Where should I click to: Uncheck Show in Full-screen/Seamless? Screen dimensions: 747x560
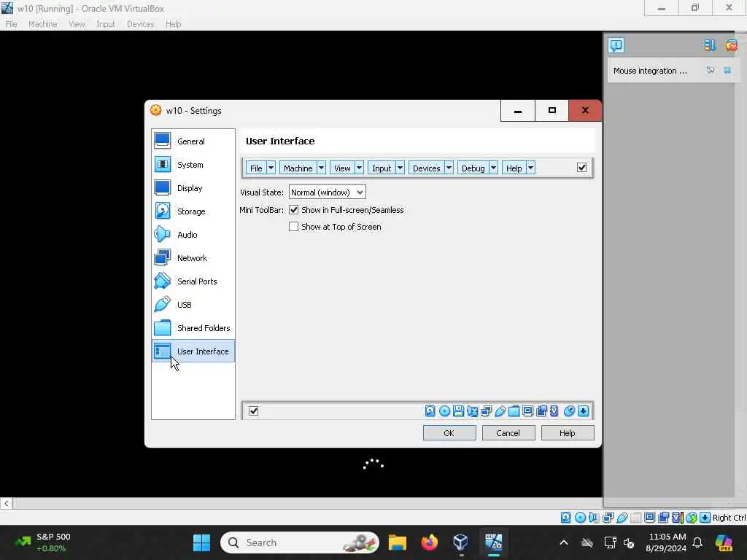click(x=293, y=210)
